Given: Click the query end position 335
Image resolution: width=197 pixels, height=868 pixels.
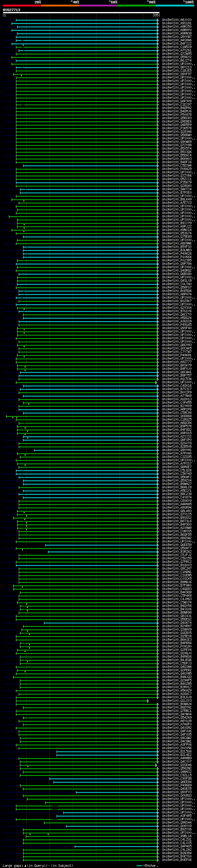Looking at the screenshot, I should [x=155, y=15].
